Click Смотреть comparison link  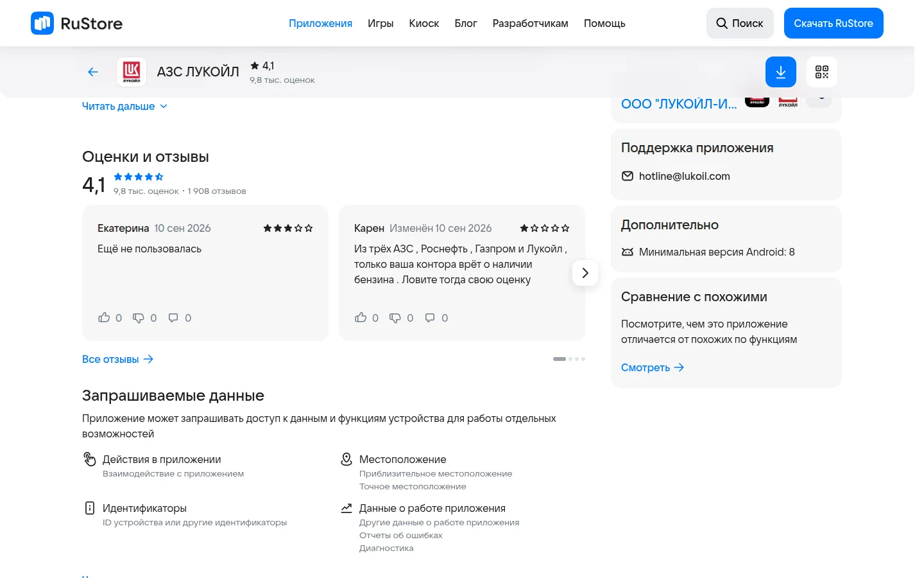click(x=653, y=367)
